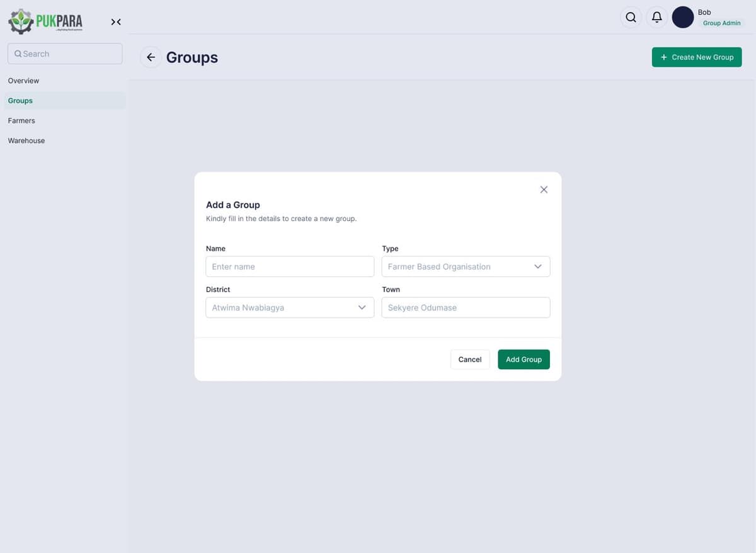Expand the Farmer Based Organisation selector chevron
Screen dimensions: 756x553
[538, 266]
